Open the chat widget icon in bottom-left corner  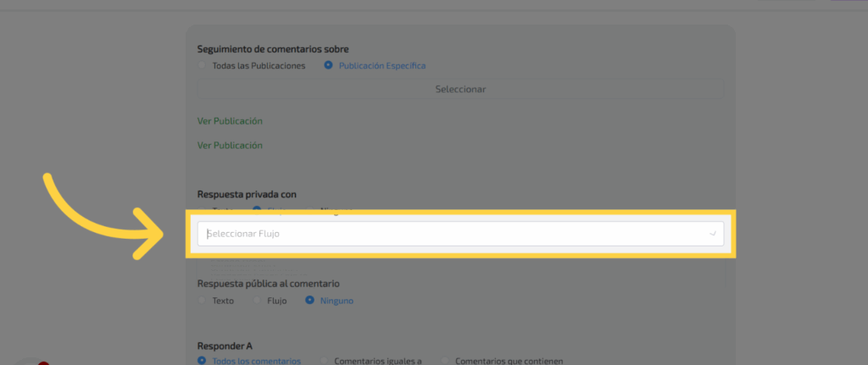click(30, 362)
